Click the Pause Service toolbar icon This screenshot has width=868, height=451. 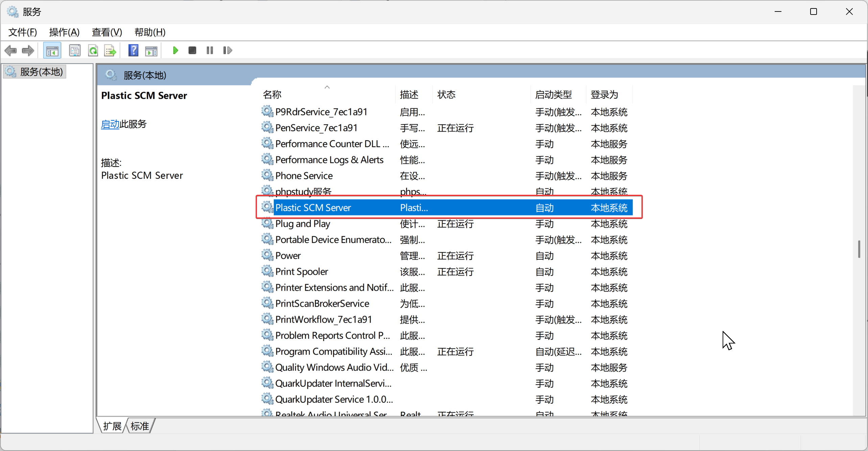210,51
